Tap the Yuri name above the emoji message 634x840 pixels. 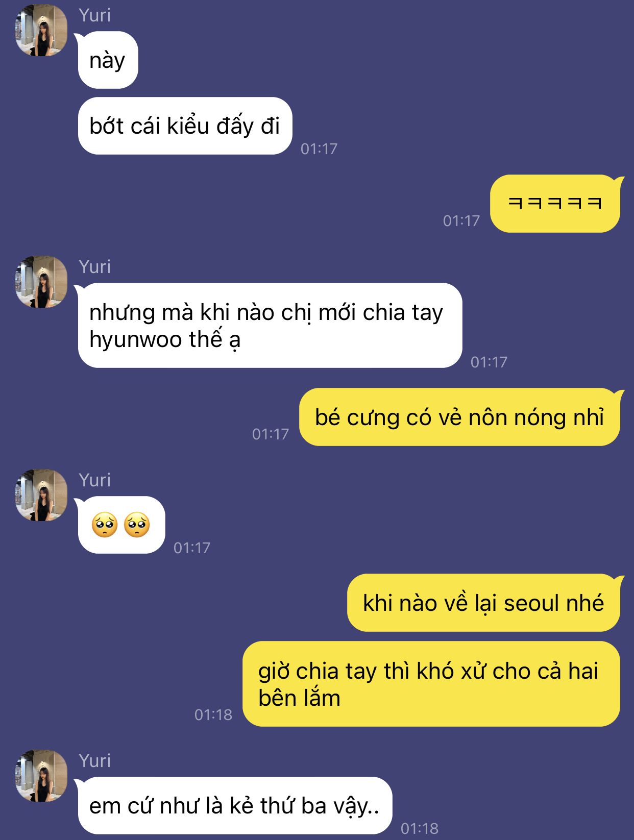pos(95,480)
